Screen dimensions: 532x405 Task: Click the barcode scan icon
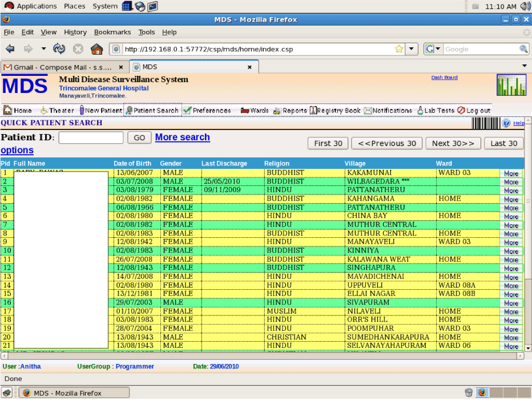[485, 123]
